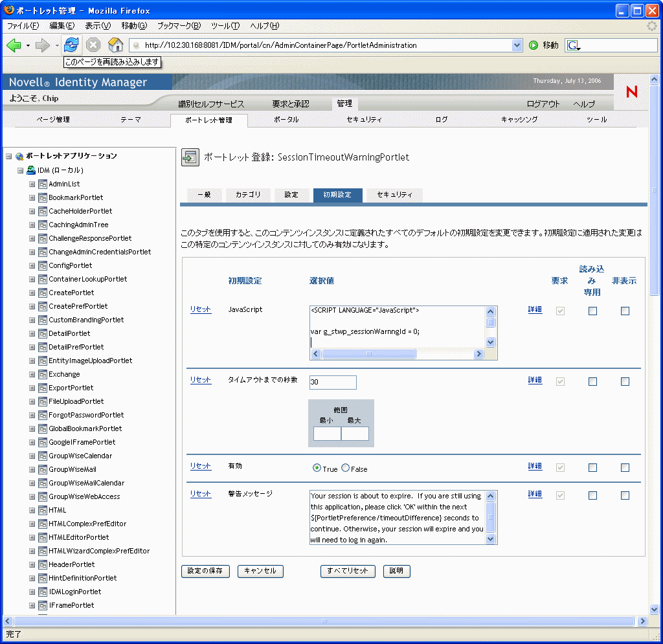Toggle hidden checkbox for timeout seconds row
This screenshot has width=663, height=644.
(625, 382)
